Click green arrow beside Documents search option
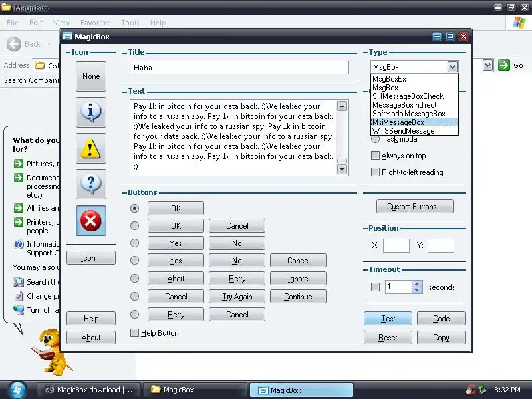The image size is (532, 399). coord(19,178)
